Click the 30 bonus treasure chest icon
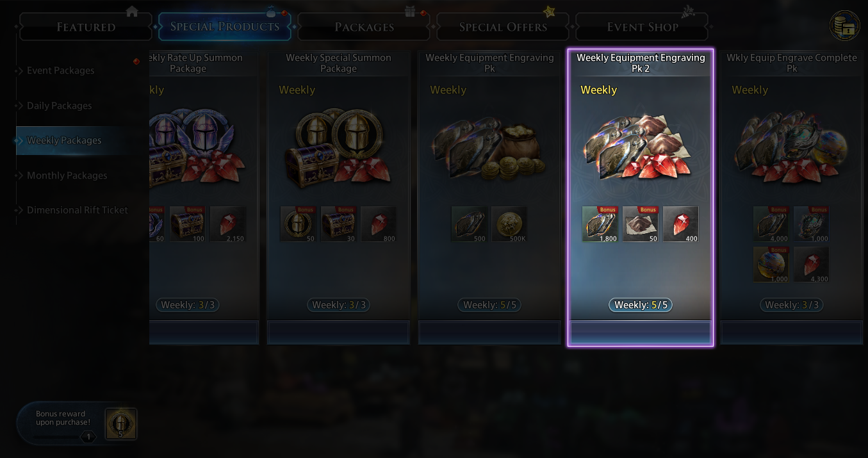The height and width of the screenshot is (458, 868). pyautogui.click(x=338, y=224)
